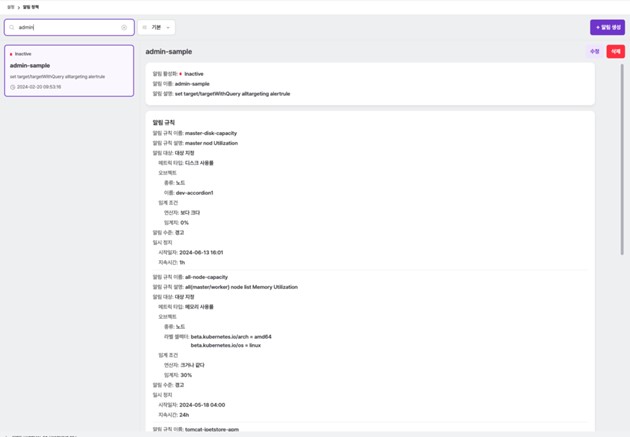Click the clock icon on alert card
The image size is (630, 437).
(12, 87)
